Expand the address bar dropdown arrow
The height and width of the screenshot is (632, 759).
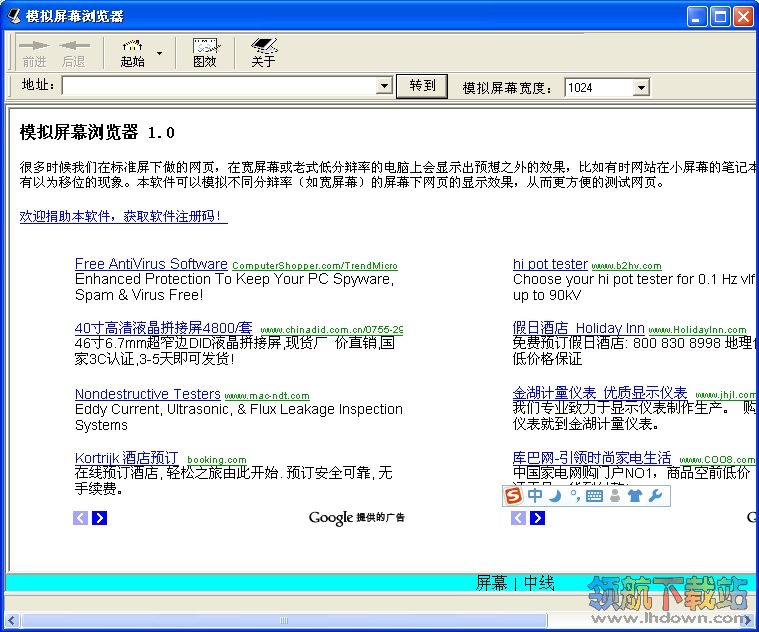click(x=384, y=87)
